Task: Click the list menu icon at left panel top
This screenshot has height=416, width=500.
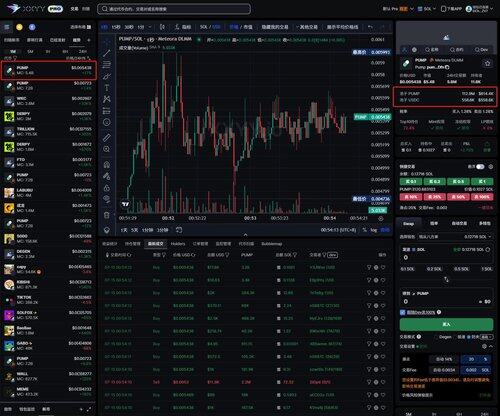Action: [x=7, y=27]
